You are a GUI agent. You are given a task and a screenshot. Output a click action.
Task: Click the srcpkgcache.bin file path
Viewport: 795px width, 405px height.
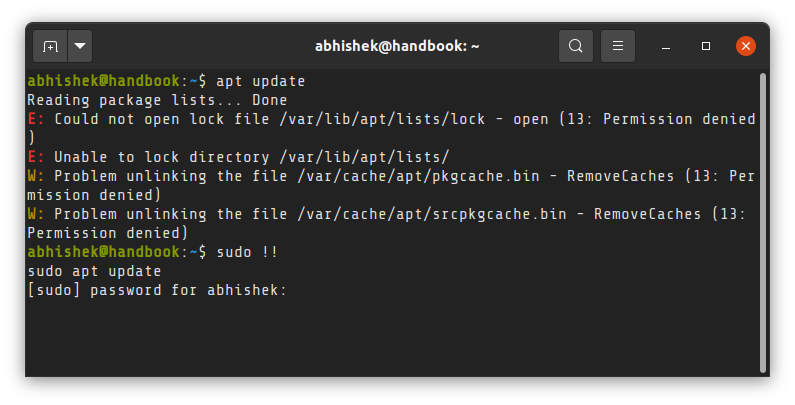click(x=432, y=214)
